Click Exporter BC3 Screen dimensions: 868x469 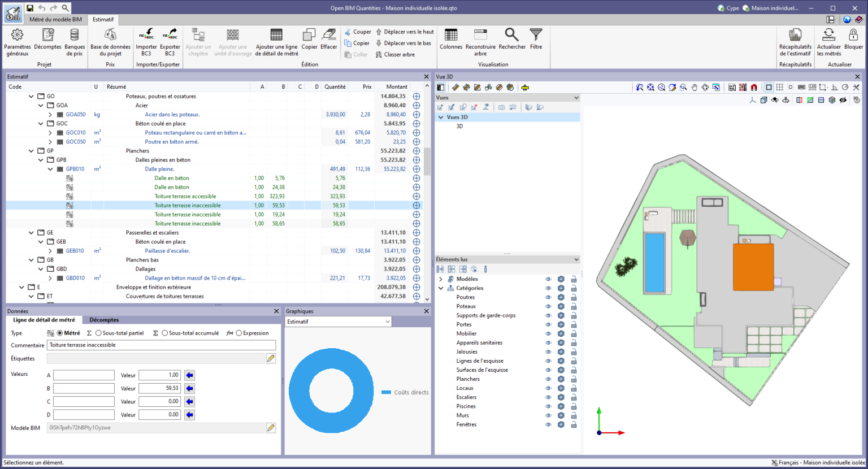(x=170, y=42)
